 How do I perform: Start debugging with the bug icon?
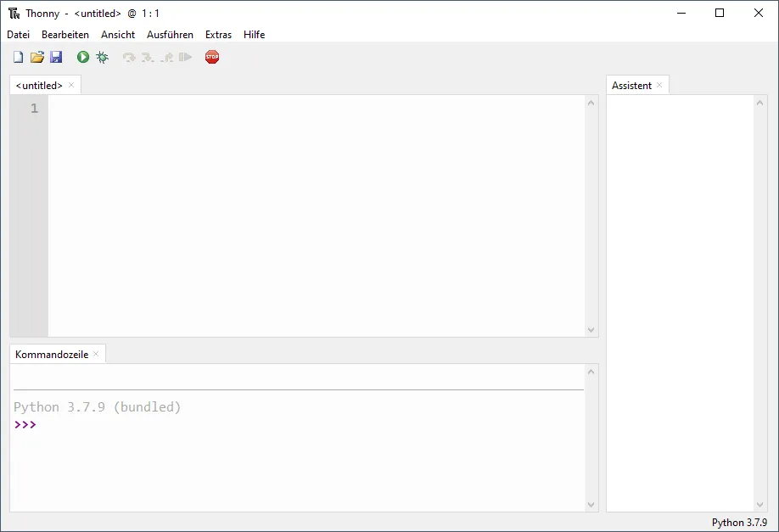[102, 57]
